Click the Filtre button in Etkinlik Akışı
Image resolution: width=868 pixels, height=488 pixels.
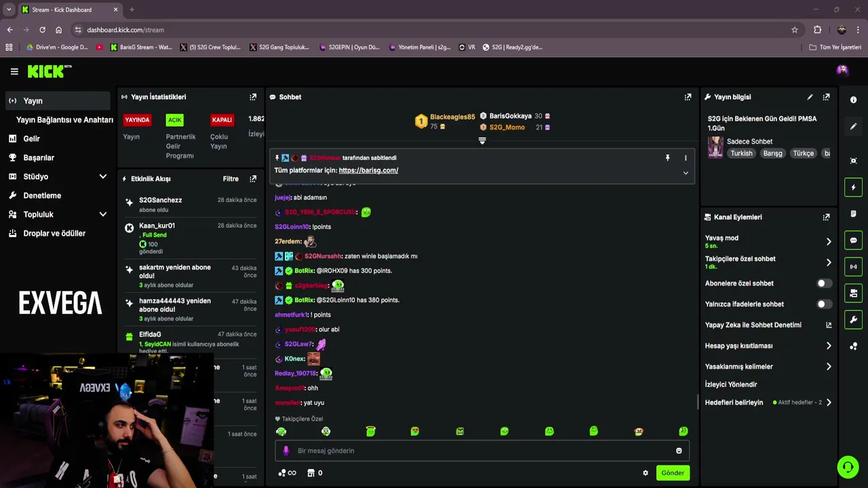click(231, 179)
